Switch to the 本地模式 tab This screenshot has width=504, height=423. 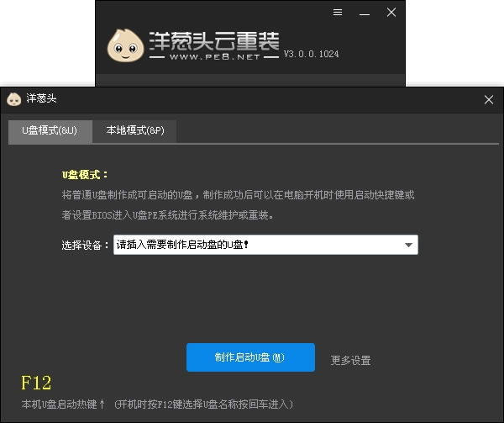click(134, 131)
